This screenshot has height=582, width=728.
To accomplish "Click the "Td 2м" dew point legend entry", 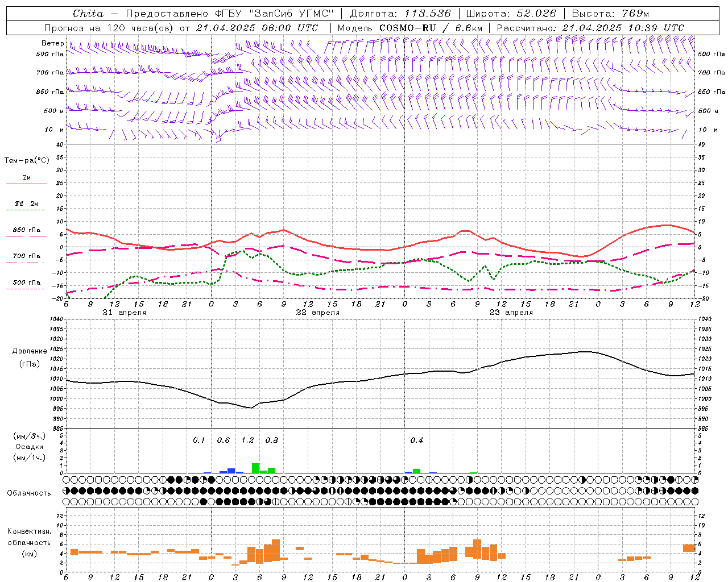I will (26, 205).
